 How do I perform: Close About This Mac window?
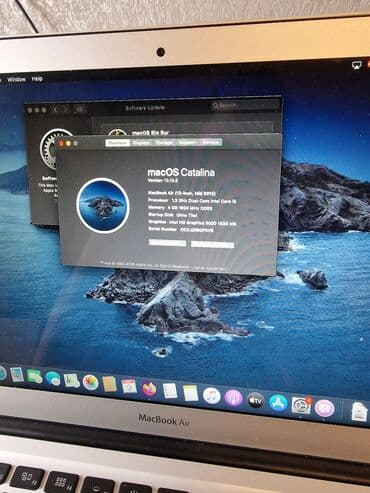coord(61,143)
